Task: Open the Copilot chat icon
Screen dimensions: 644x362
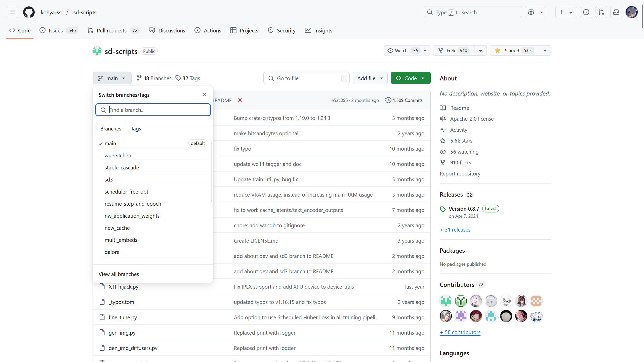Action: [x=531, y=12]
